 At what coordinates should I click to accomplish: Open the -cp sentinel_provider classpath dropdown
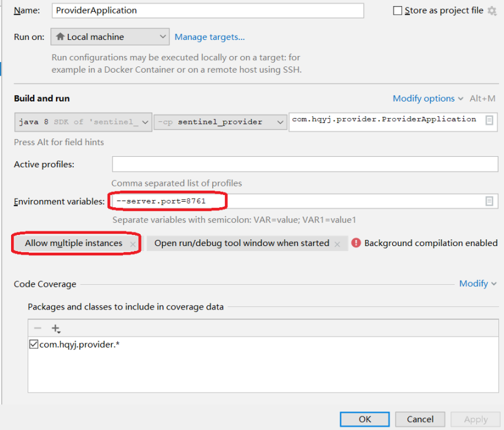point(220,122)
